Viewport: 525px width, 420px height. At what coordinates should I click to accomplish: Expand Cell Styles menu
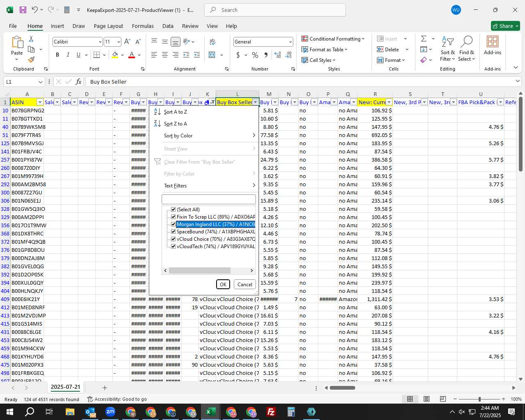[x=318, y=60]
